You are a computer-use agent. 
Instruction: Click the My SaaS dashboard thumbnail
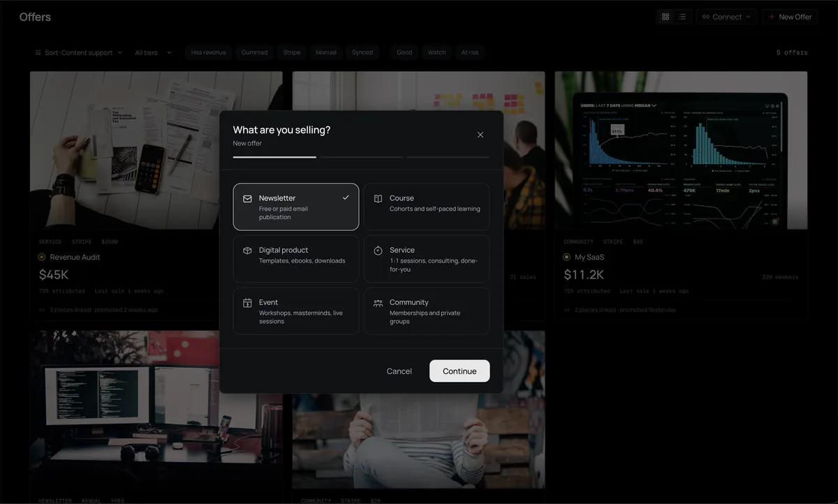pos(681,150)
